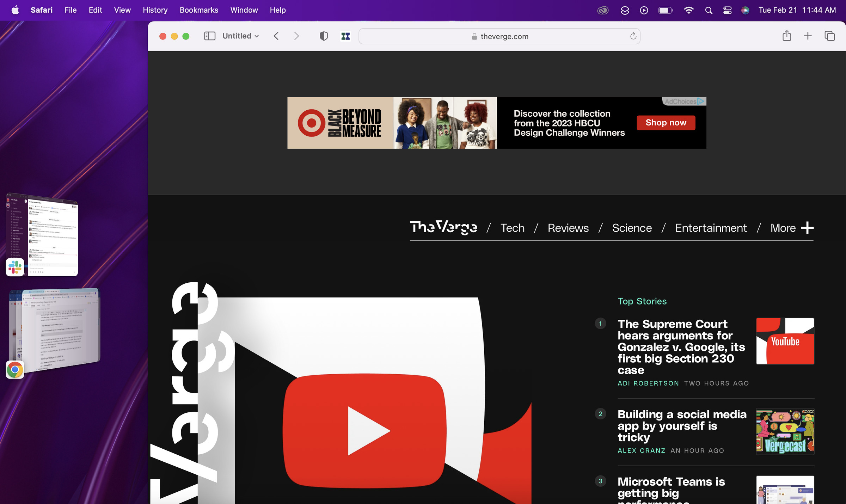
Task: Click the green full-screen window button
Action: point(186,36)
